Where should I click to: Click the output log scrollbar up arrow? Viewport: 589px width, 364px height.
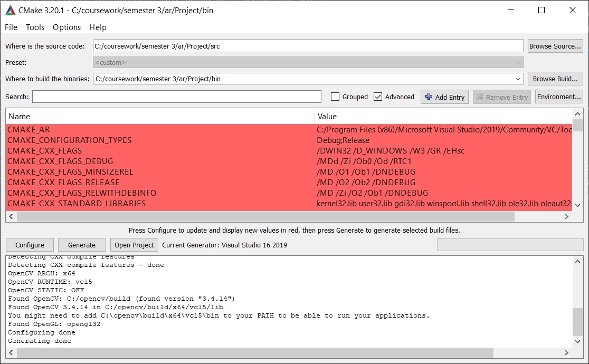click(578, 262)
